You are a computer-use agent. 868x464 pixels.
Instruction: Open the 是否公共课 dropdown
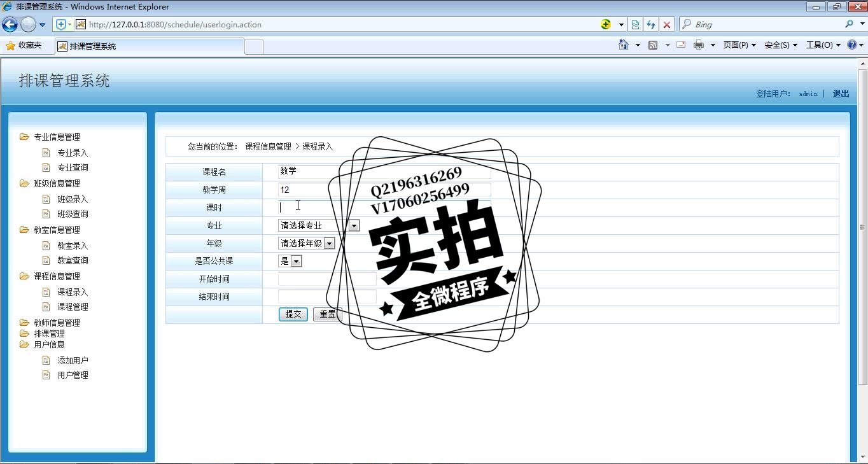coord(290,261)
